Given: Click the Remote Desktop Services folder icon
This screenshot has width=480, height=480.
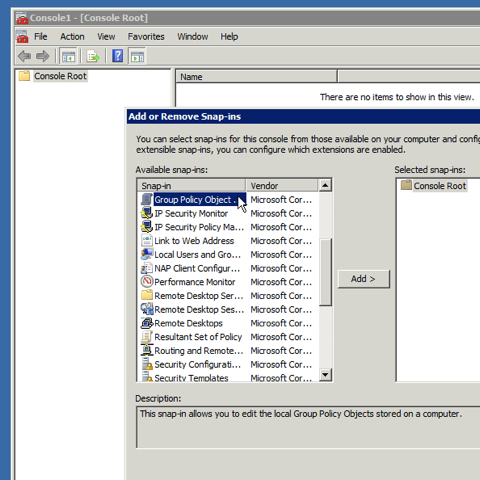Looking at the screenshot, I should click(146, 295).
